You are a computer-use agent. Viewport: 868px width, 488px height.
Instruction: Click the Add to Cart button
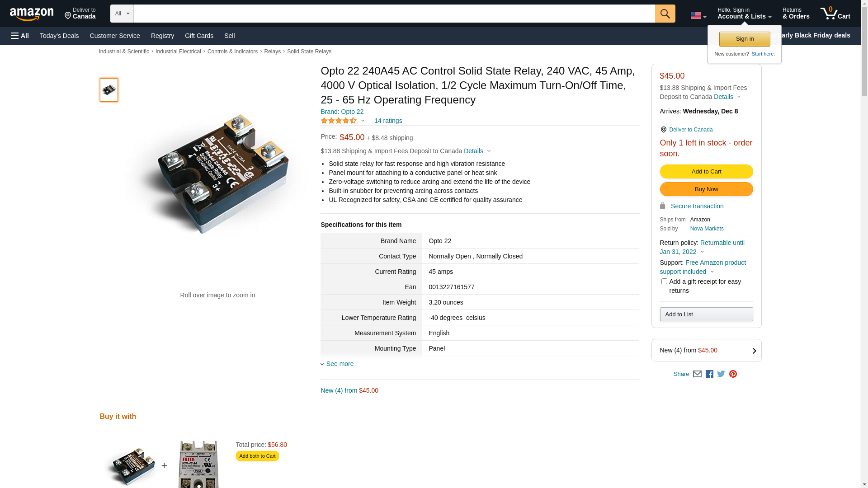click(706, 172)
